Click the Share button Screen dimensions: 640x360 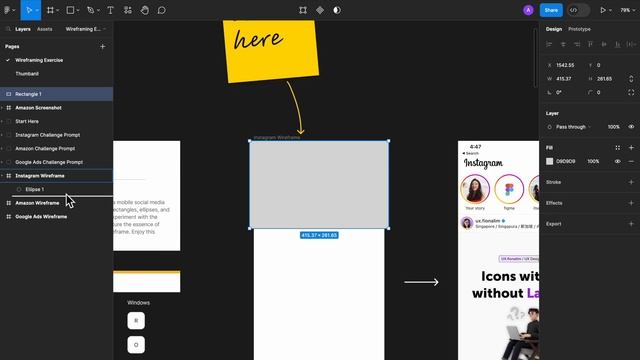click(x=551, y=10)
